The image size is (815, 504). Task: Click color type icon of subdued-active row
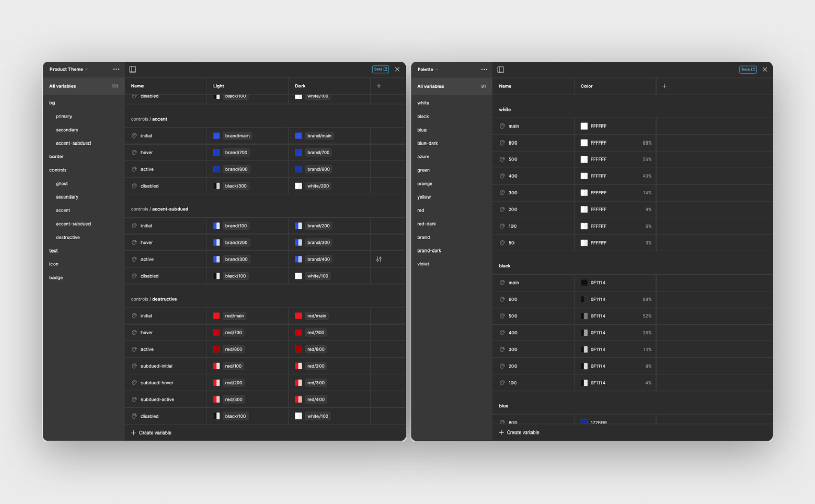click(x=134, y=400)
